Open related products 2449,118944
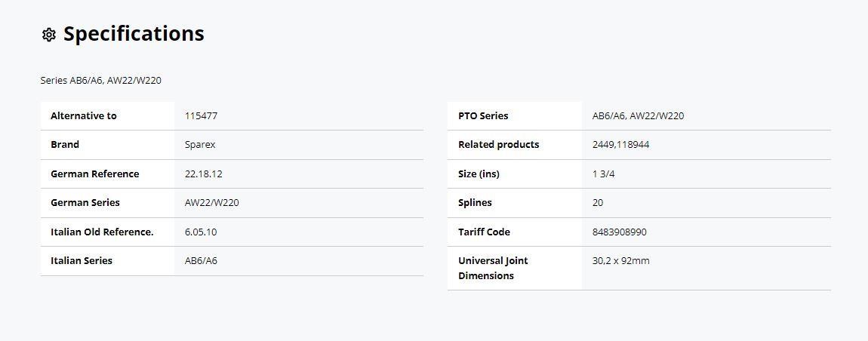Image resolution: width=868 pixels, height=341 pixels. 621,145
